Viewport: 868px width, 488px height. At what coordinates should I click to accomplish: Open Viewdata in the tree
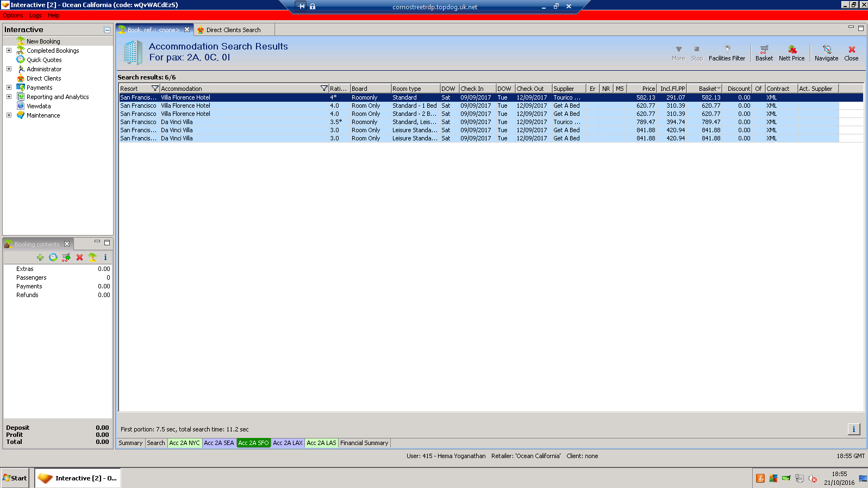pyautogui.click(x=39, y=106)
